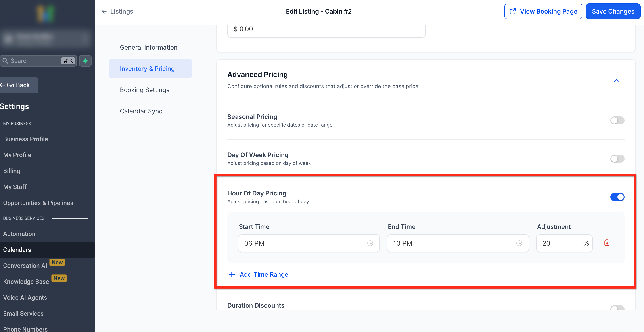Enable the Seasonal Pricing toggle
Viewport: 644px width, 332px height.
click(617, 120)
